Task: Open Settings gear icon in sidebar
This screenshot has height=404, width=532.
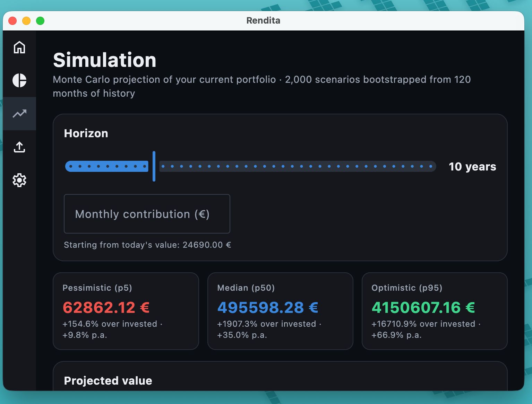Action: tap(19, 180)
